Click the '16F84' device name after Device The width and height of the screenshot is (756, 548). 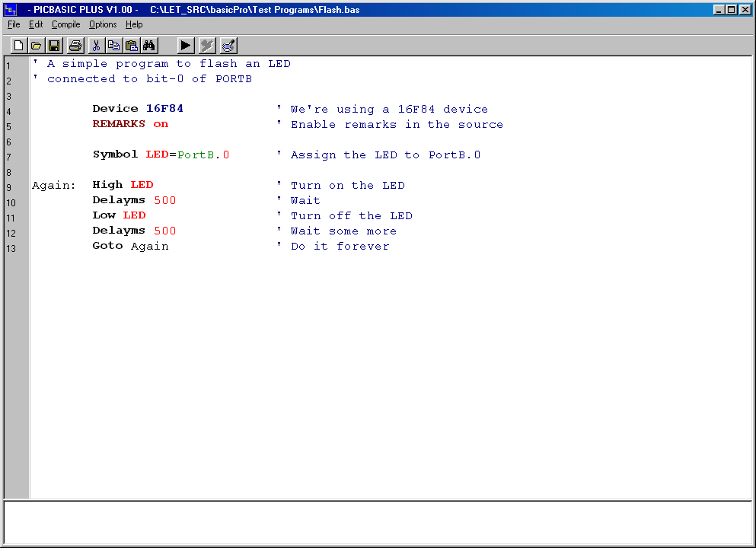165,109
